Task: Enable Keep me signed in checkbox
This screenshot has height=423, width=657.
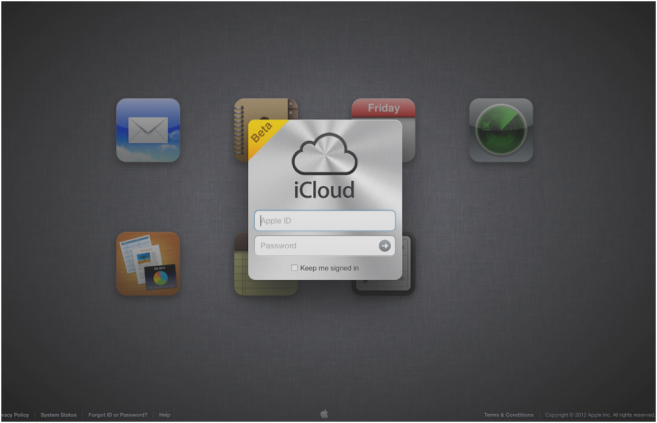Action: click(x=295, y=268)
